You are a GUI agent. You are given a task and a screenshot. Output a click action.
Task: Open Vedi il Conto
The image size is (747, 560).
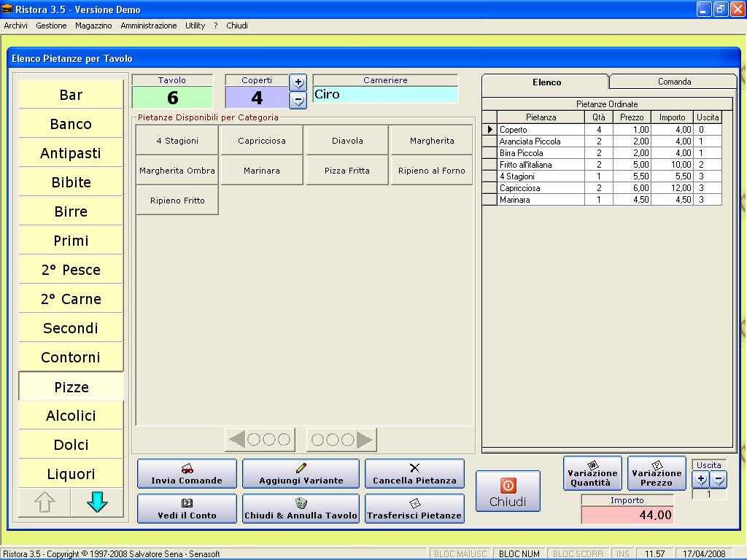(x=187, y=508)
